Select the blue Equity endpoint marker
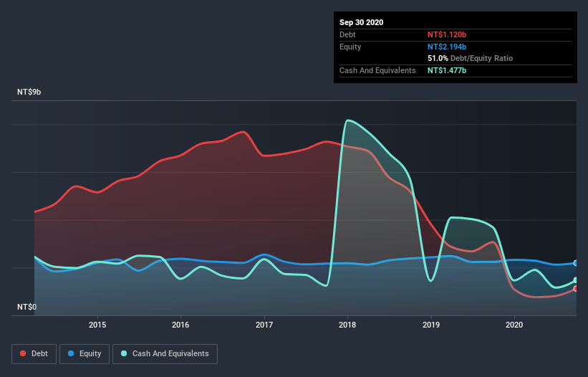The height and width of the screenshot is (377, 588). pyautogui.click(x=576, y=263)
